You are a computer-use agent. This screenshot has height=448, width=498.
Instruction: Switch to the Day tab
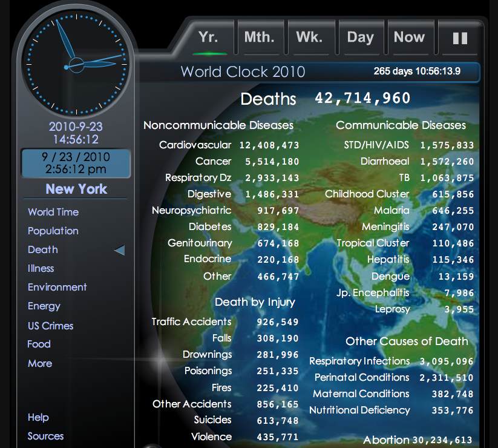[x=361, y=37]
